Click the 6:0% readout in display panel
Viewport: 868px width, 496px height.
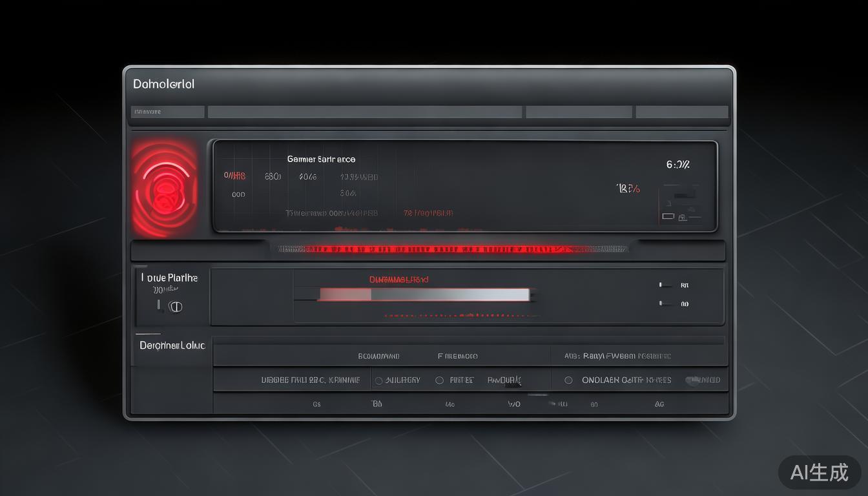click(677, 165)
